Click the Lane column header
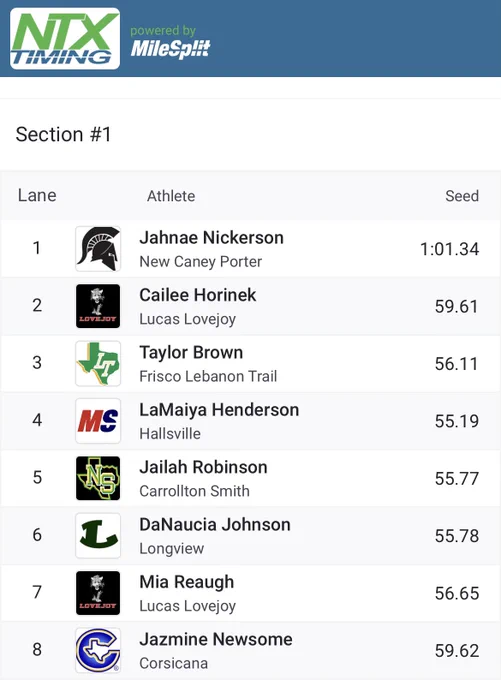 point(37,196)
